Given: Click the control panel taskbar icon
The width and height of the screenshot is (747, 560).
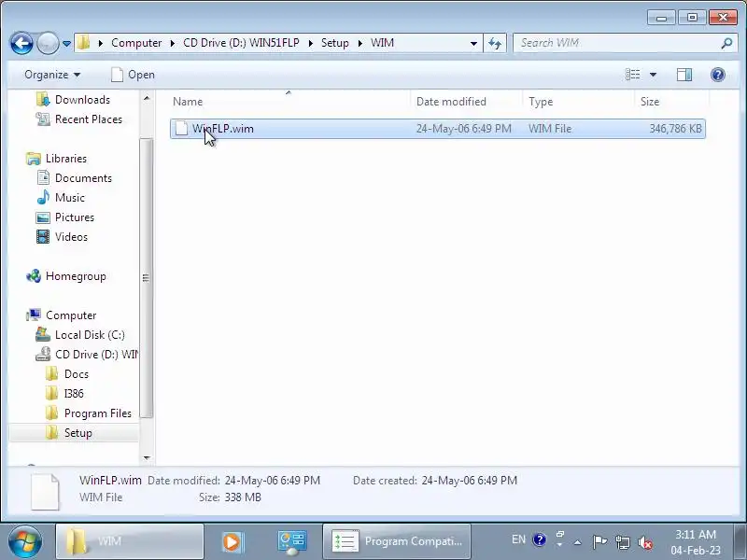Looking at the screenshot, I should [x=292, y=542].
